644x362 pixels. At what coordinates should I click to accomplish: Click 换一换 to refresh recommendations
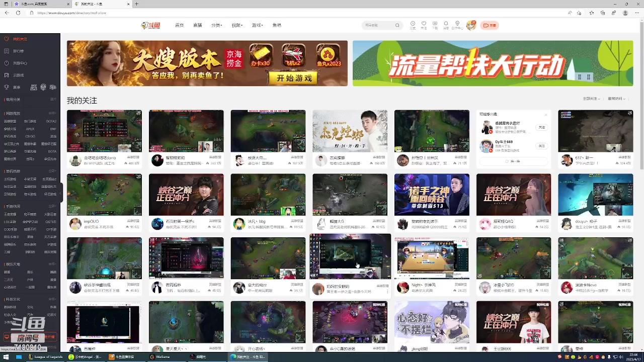click(x=513, y=161)
